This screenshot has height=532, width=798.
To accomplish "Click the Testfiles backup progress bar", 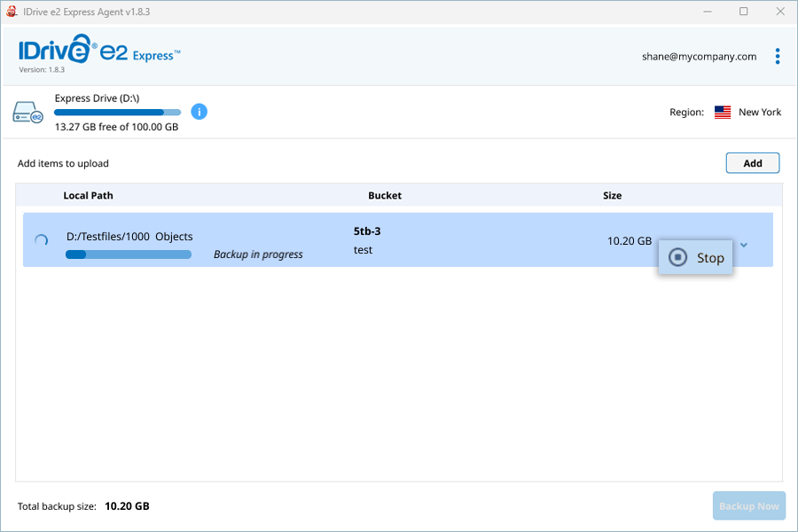I will pyautogui.click(x=129, y=254).
